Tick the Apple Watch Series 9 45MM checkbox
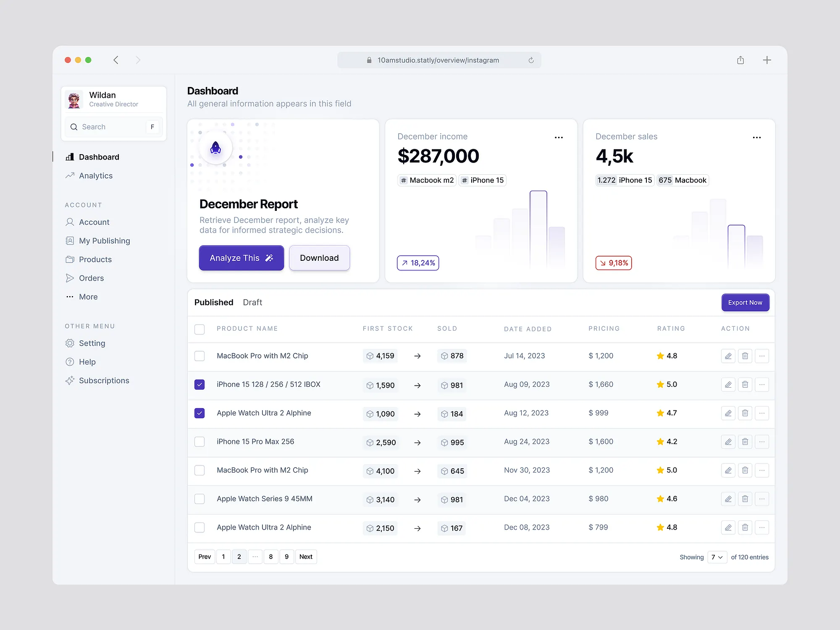Image resolution: width=840 pixels, height=630 pixels. click(x=199, y=499)
